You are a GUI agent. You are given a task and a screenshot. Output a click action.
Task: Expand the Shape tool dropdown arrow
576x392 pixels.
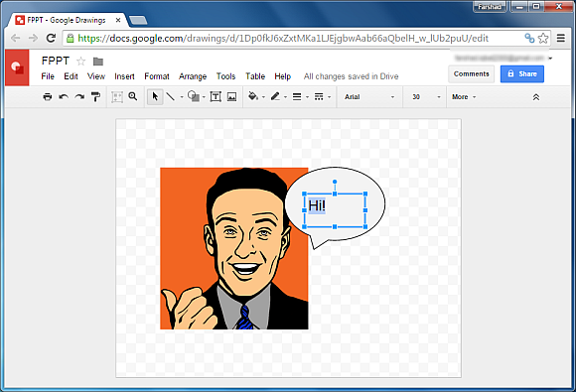[x=204, y=97]
